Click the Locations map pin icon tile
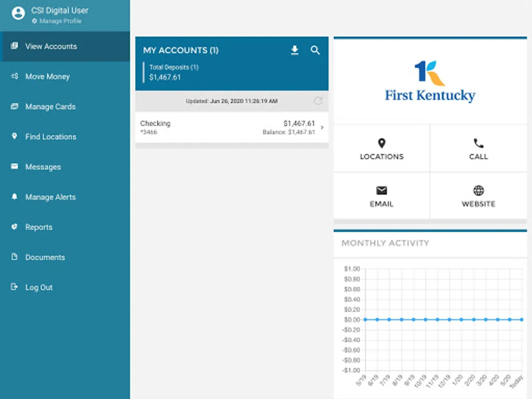Image resolution: width=532 pixels, height=399 pixels. pyautogui.click(x=382, y=143)
